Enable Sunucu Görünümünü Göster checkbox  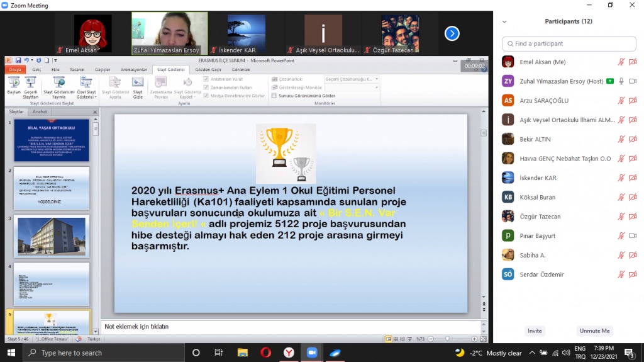tap(274, 96)
